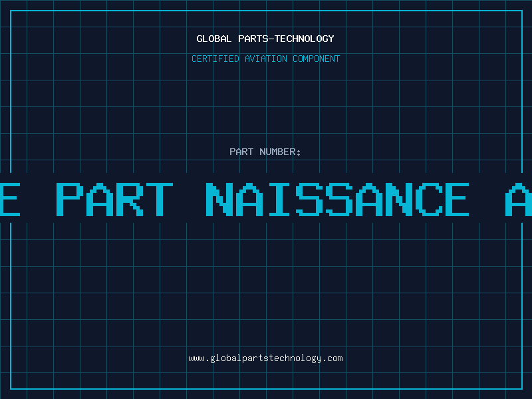Click the GLOBAL PARTS-TECHNOLOGY heading
The image size is (532, 399).
pyautogui.click(x=265, y=39)
